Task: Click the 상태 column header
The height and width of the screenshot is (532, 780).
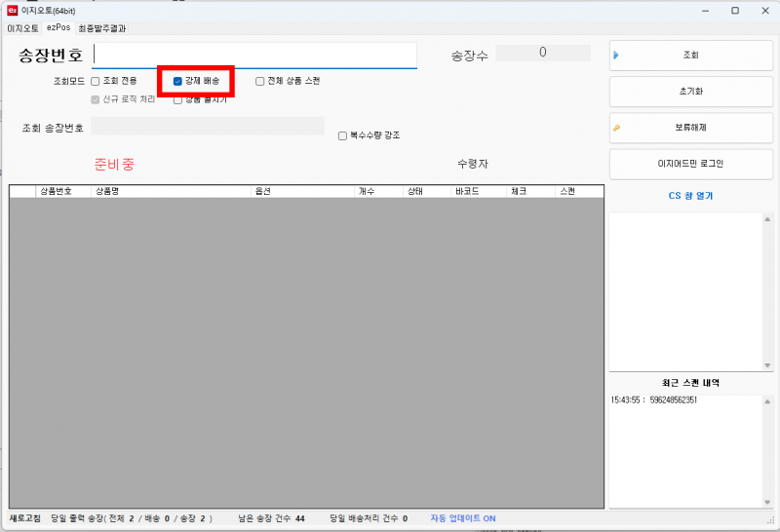Action: coord(427,191)
